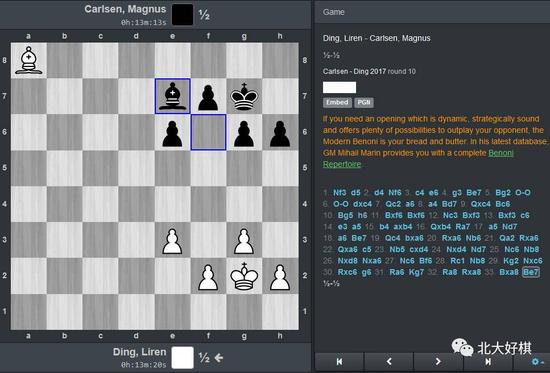The width and height of the screenshot is (550, 373).
Task: Jump to first move of game
Action: 339,361
